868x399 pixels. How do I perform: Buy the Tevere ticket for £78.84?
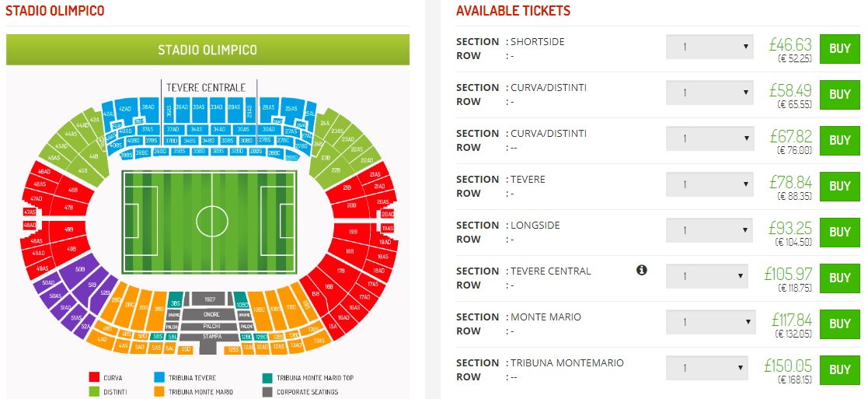[x=839, y=186]
